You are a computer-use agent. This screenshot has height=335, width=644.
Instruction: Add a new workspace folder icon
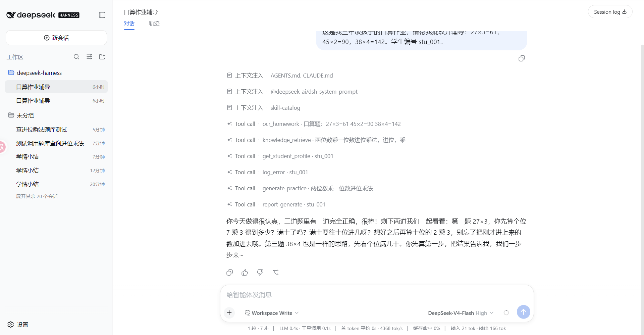click(x=102, y=57)
